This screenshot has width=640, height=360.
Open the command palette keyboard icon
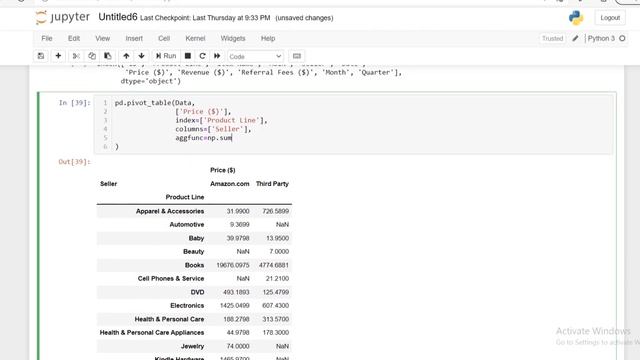click(297, 56)
